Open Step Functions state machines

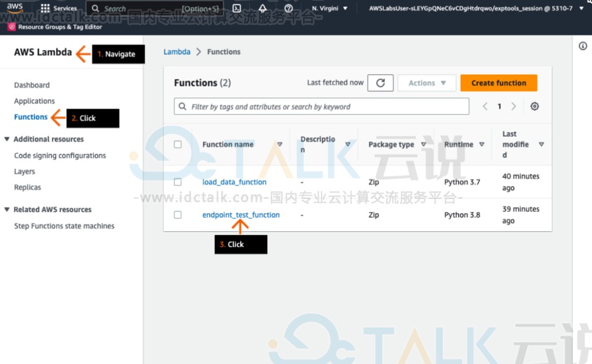(64, 226)
